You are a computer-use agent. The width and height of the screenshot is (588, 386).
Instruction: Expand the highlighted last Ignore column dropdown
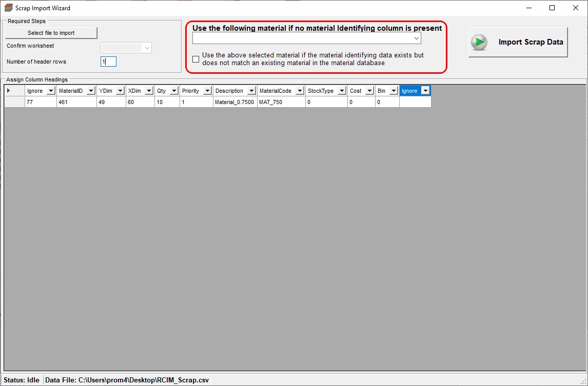[x=425, y=91]
